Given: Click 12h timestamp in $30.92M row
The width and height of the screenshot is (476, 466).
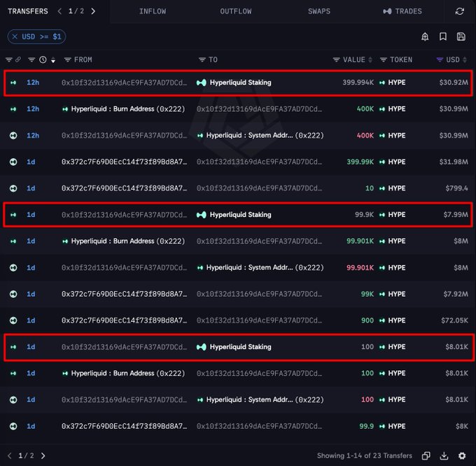Looking at the screenshot, I should click(33, 83).
